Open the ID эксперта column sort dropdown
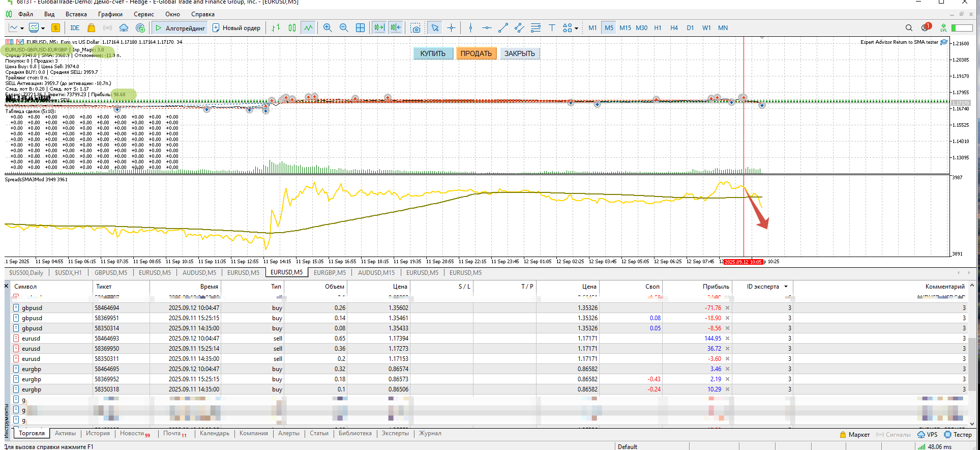This screenshot has width=980, height=450. click(786, 287)
